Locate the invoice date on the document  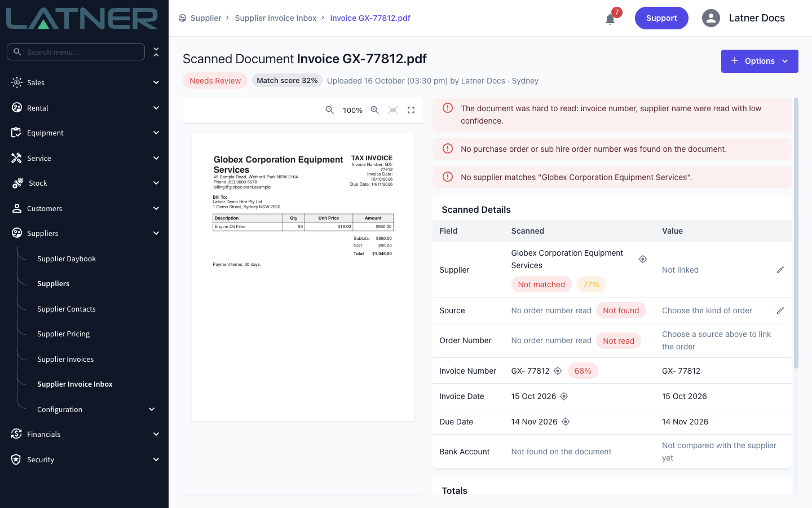click(564, 396)
